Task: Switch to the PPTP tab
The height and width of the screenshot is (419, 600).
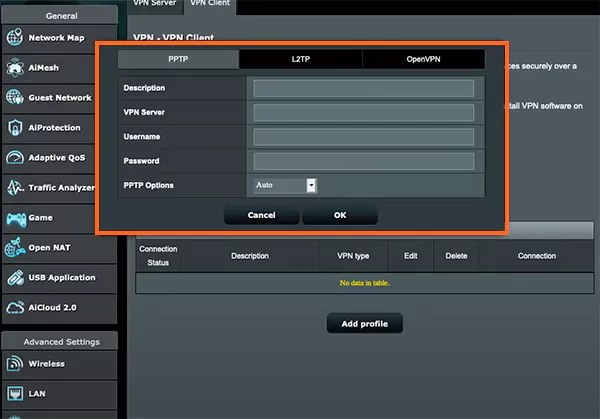Action: [x=178, y=59]
